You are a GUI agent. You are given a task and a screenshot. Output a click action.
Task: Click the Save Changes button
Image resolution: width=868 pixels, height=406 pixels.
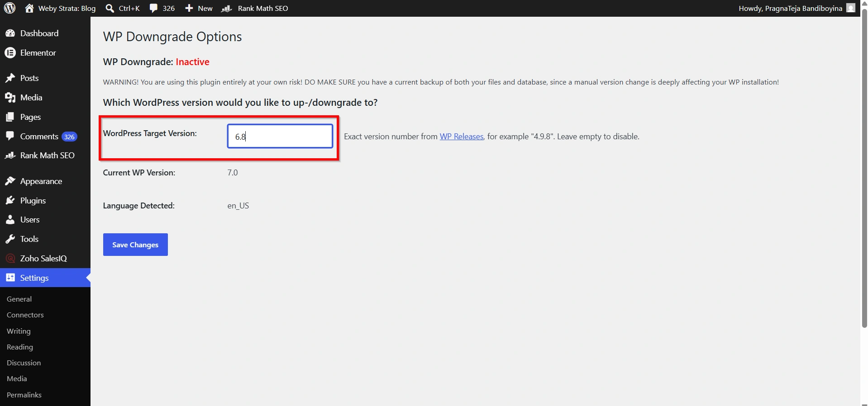point(135,245)
